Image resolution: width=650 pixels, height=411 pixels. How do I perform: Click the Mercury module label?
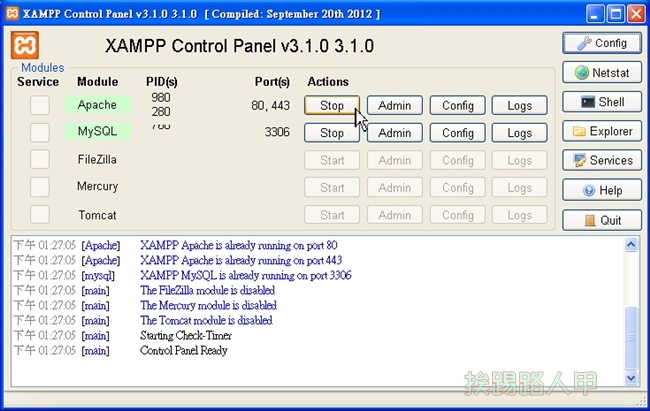[97, 186]
